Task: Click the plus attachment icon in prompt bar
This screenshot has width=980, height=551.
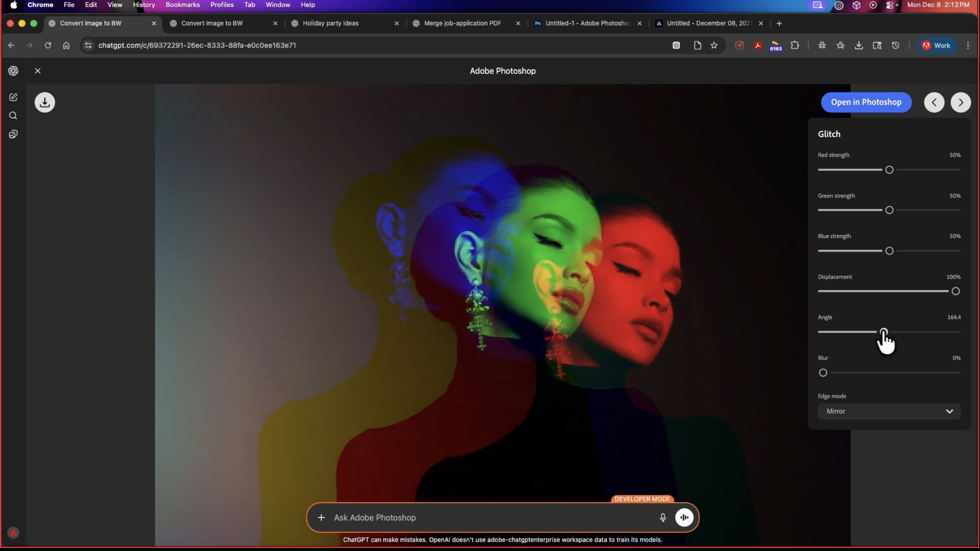Action: pos(321,517)
